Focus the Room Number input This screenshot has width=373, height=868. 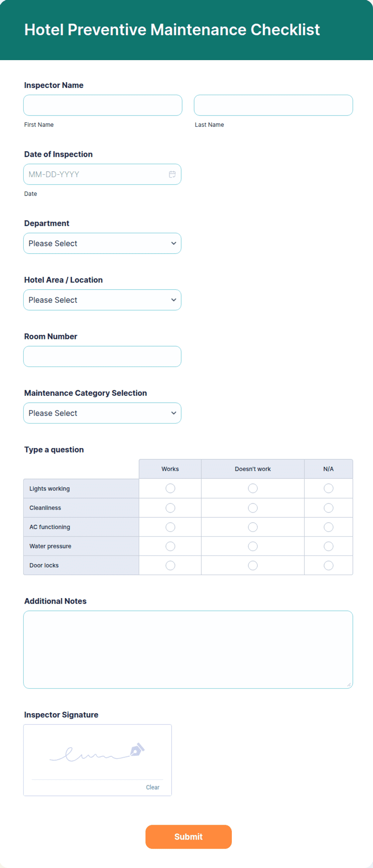[102, 356]
